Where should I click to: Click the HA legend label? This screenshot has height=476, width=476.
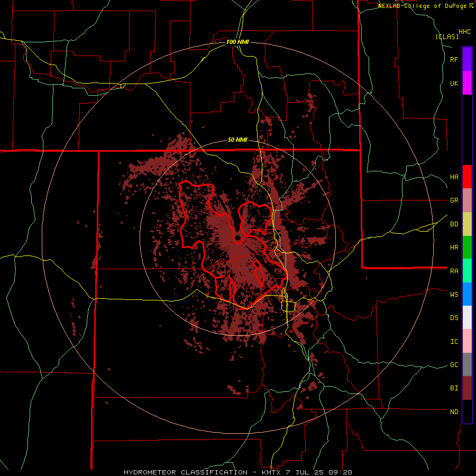tap(454, 177)
